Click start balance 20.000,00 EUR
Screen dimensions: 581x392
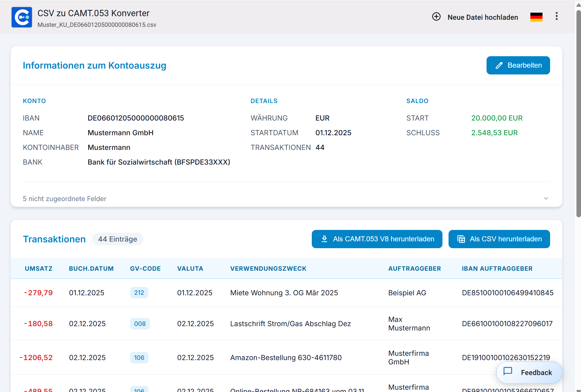pyautogui.click(x=497, y=118)
